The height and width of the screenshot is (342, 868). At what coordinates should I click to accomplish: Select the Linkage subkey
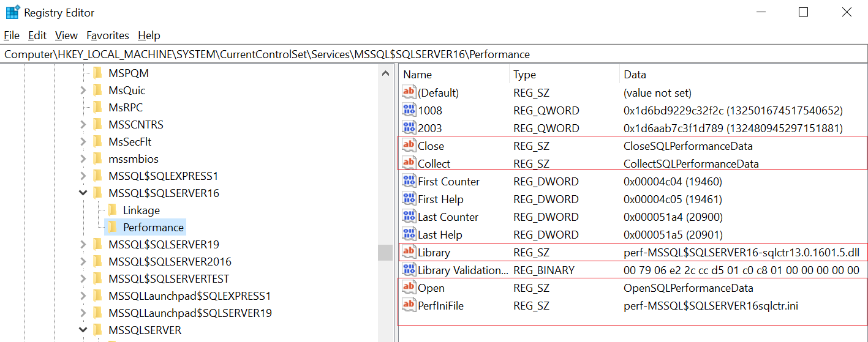click(141, 210)
